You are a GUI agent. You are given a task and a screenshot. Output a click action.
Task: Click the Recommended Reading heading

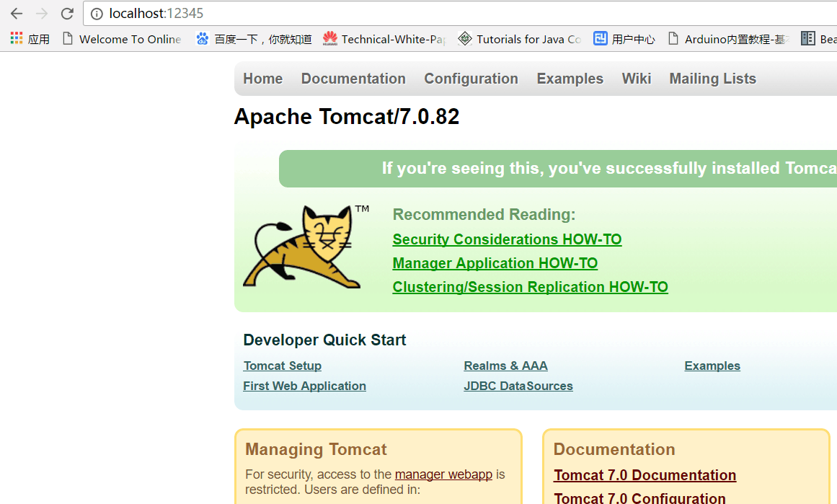coord(484,214)
